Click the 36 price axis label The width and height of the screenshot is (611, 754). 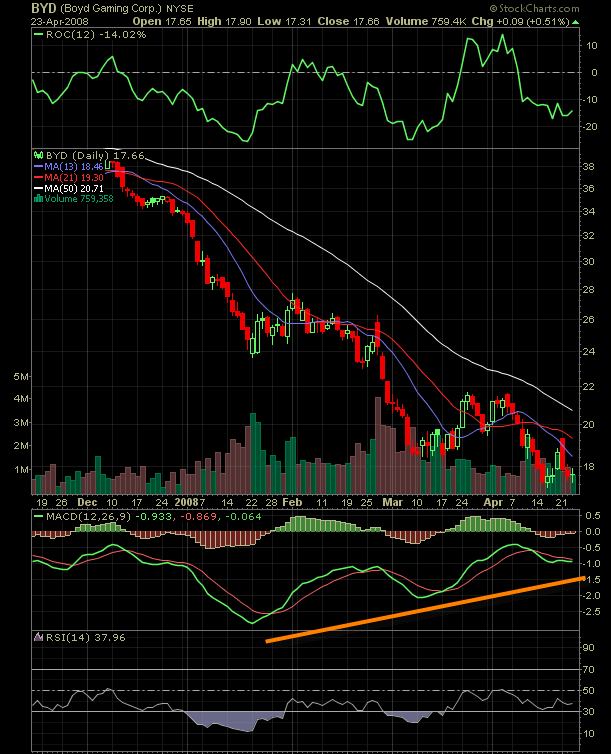point(589,188)
